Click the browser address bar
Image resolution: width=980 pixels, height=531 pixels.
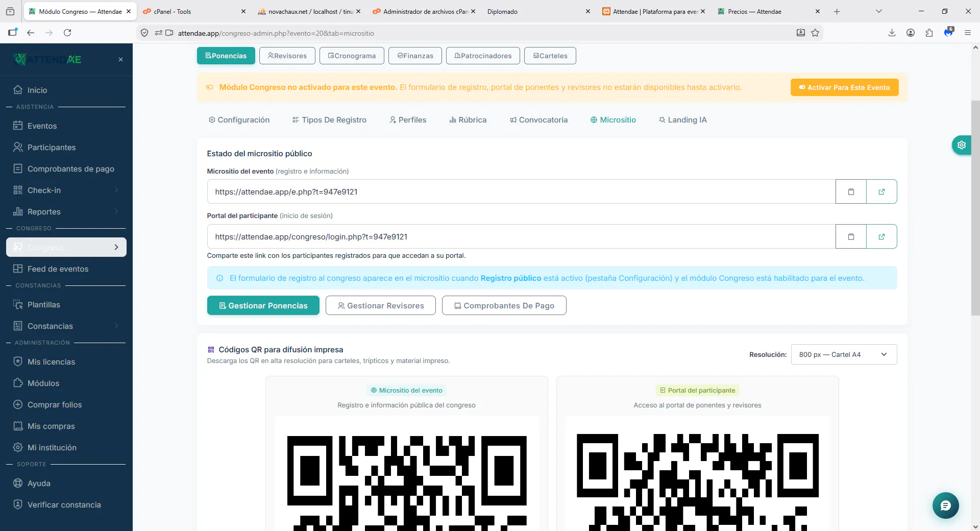click(480, 33)
